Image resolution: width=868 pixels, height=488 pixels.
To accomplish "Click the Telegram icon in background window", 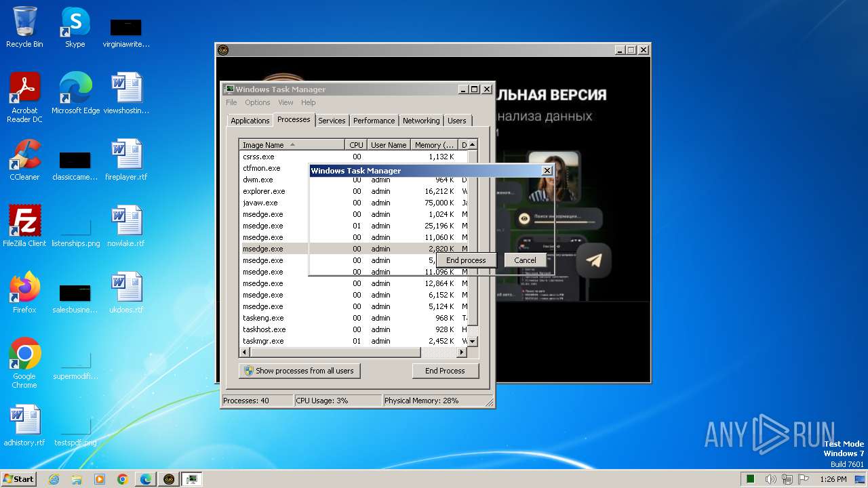I will pos(594,260).
